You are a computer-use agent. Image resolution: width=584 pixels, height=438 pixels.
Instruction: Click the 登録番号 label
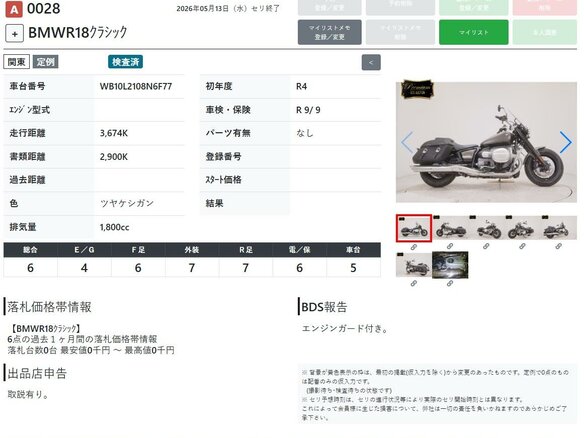click(x=223, y=156)
